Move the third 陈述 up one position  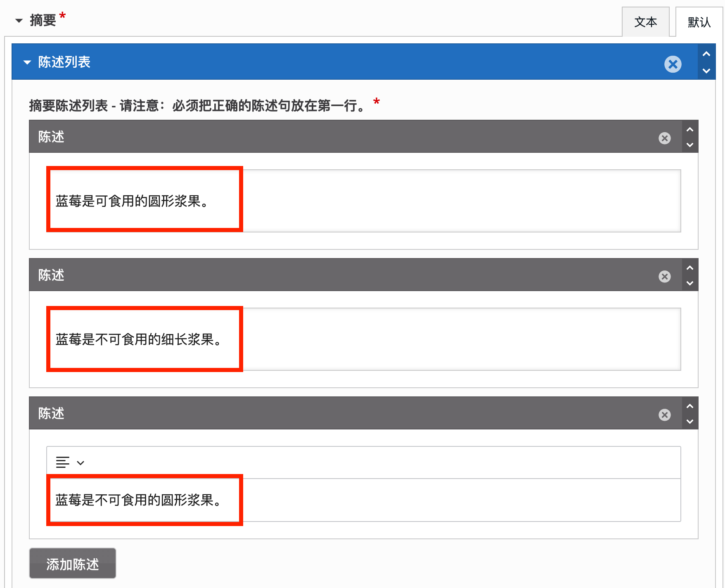click(689, 406)
